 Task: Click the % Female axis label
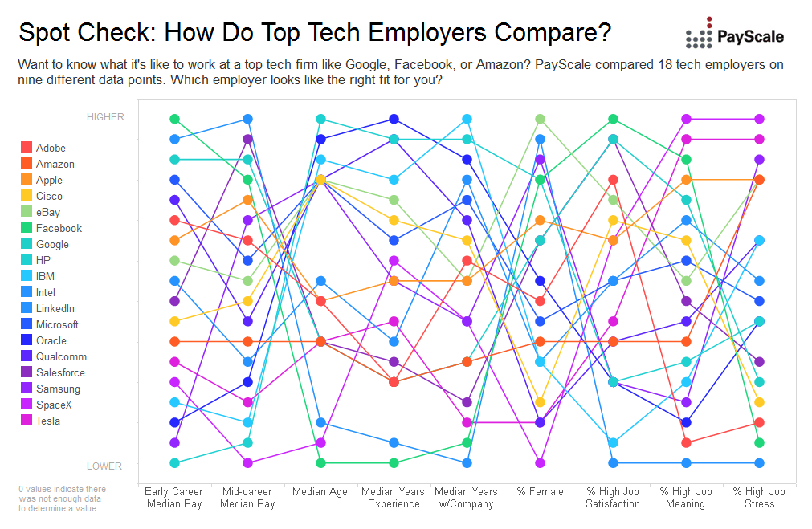(541, 491)
